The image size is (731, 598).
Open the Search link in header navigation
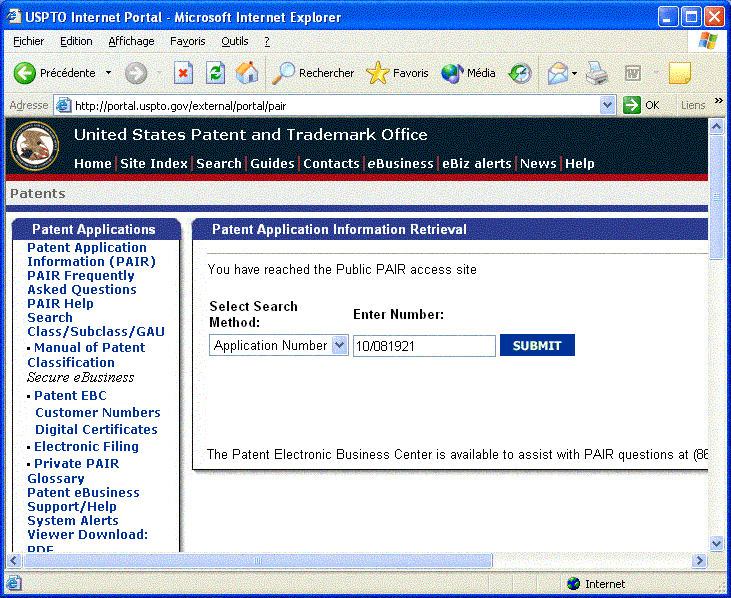pyautogui.click(x=219, y=164)
